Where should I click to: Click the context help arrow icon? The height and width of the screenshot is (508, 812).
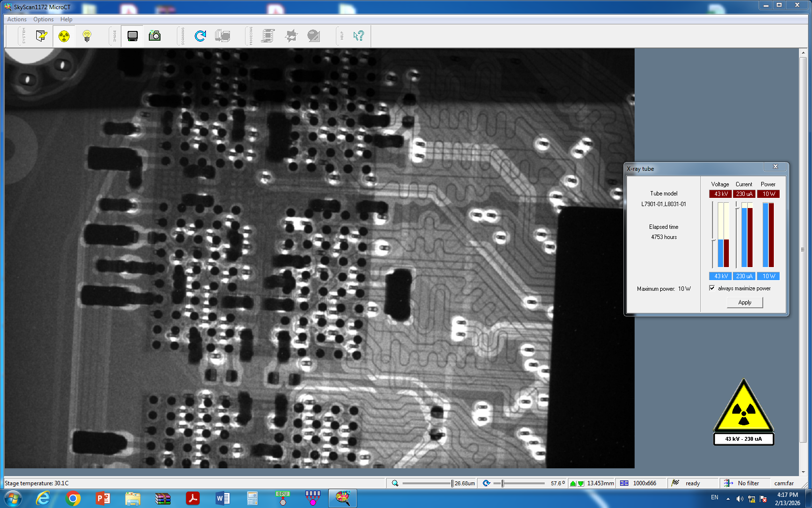(358, 36)
